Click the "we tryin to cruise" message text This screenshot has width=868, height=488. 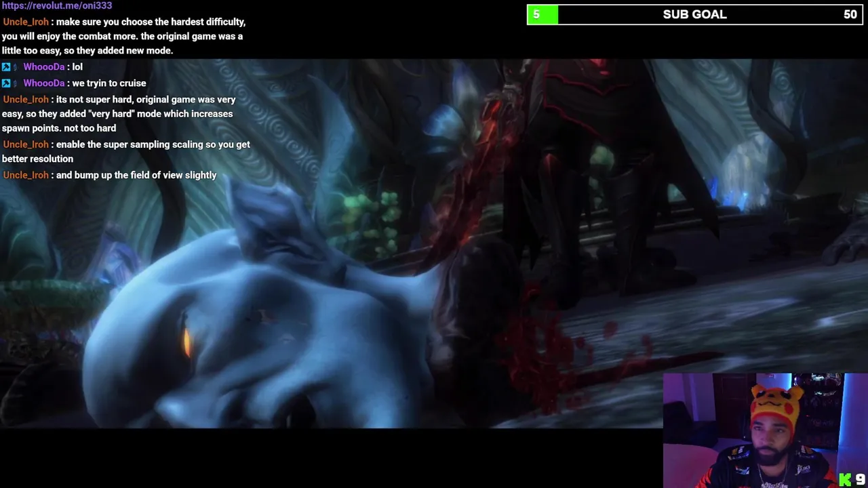pos(108,83)
